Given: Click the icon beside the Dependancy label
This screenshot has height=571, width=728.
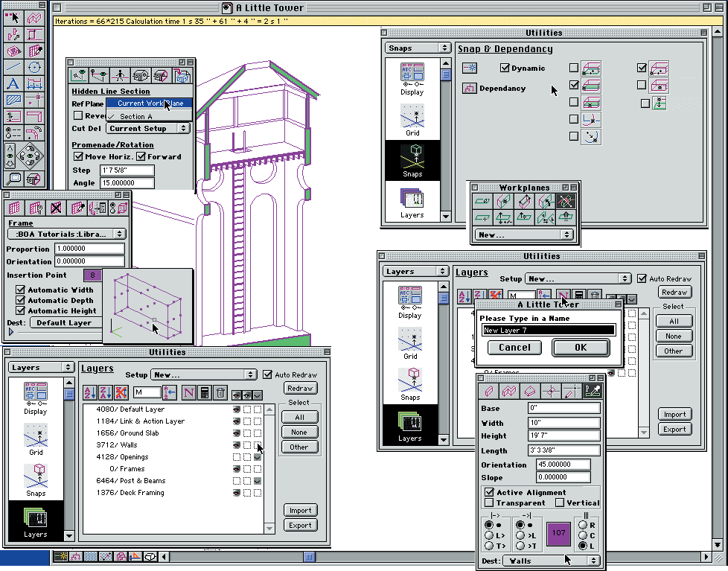Looking at the screenshot, I should pos(469,88).
